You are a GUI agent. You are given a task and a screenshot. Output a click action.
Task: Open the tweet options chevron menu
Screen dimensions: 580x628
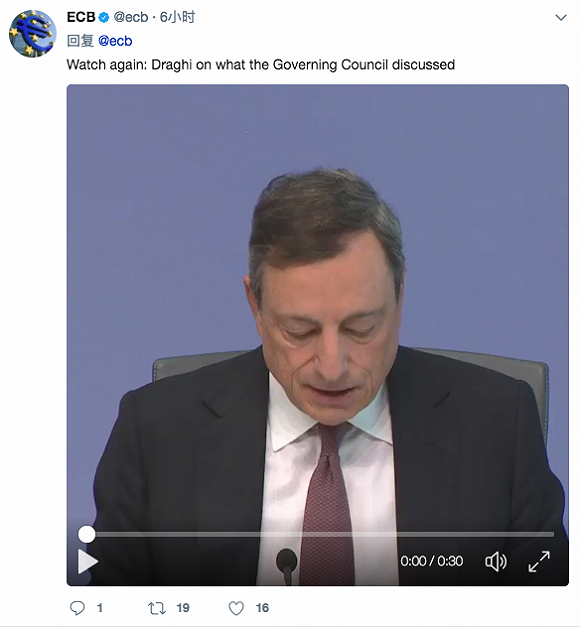(561, 18)
